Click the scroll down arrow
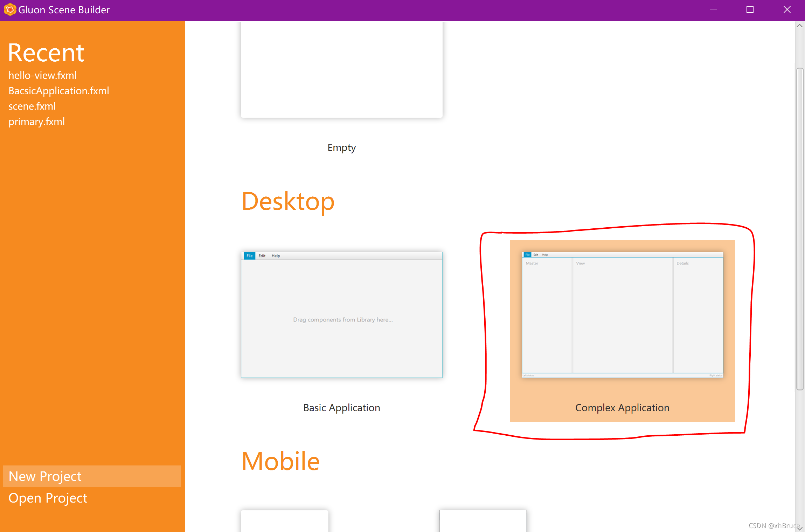Image resolution: width=805 pixels, height=532 pixels. point(799,528)
